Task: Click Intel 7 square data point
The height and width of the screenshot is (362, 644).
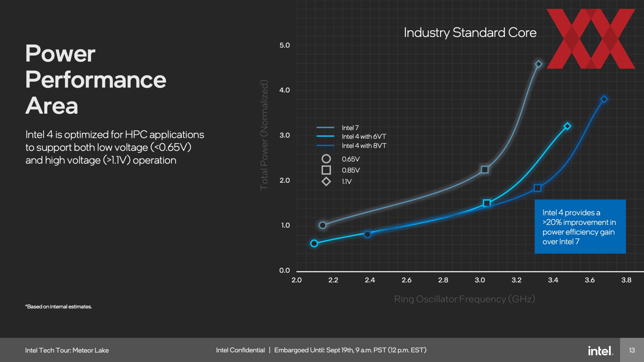Action: point(485,170)
